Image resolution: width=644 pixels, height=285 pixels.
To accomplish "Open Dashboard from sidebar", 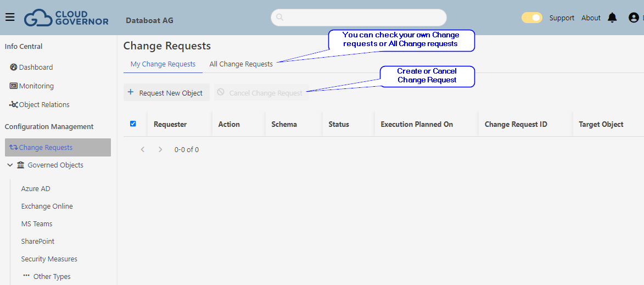I will (x=36, y=67).
